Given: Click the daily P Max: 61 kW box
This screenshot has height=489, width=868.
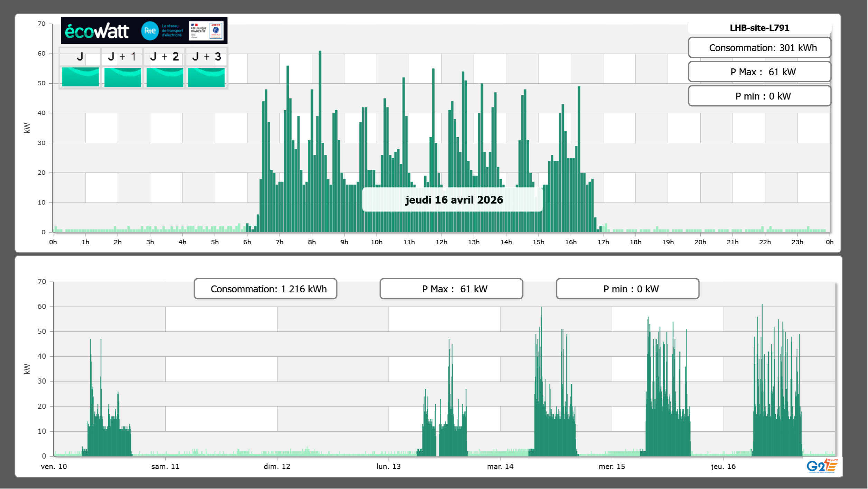Looking at the screenshot, I should pos(759,72).
